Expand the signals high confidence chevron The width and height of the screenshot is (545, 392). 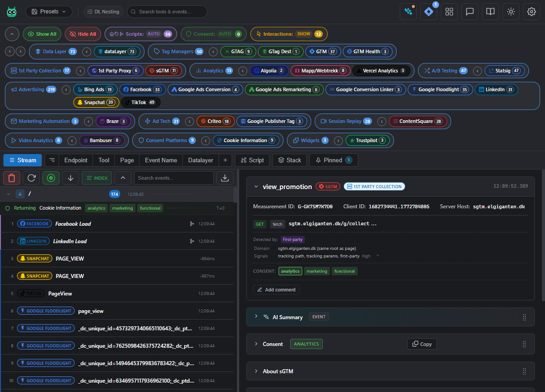pos(378,256)
